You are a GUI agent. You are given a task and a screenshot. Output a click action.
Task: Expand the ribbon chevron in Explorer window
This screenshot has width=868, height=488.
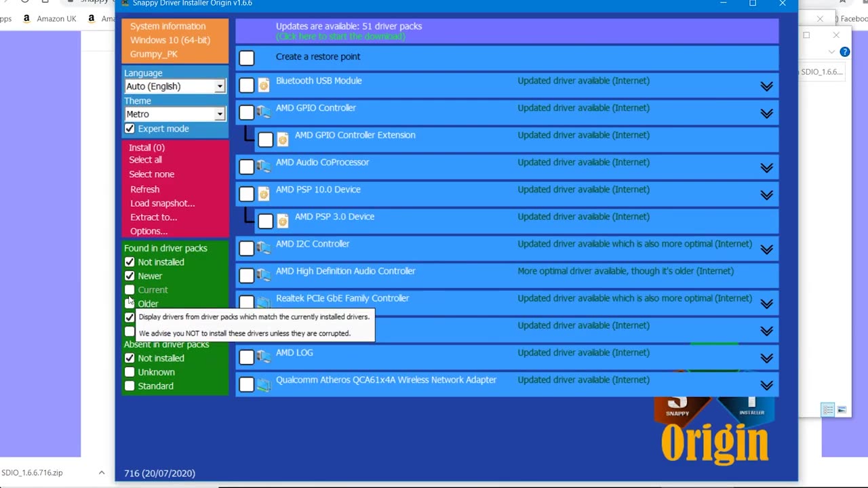tap(831, 52)
